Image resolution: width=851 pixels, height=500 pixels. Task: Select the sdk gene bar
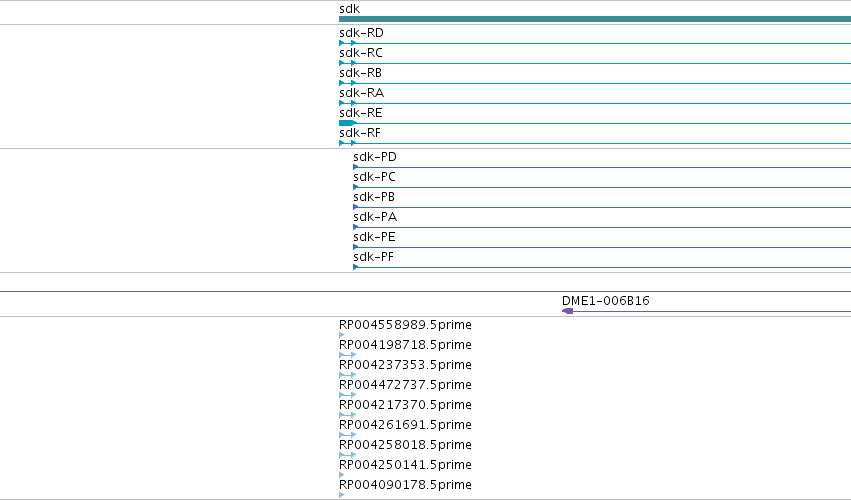[595, 19]
